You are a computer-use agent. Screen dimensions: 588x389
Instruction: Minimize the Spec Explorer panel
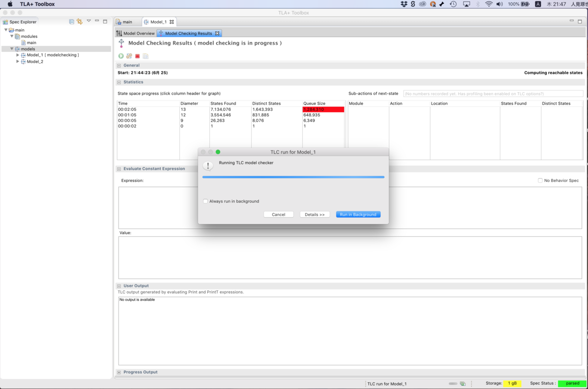pos(97,21)
